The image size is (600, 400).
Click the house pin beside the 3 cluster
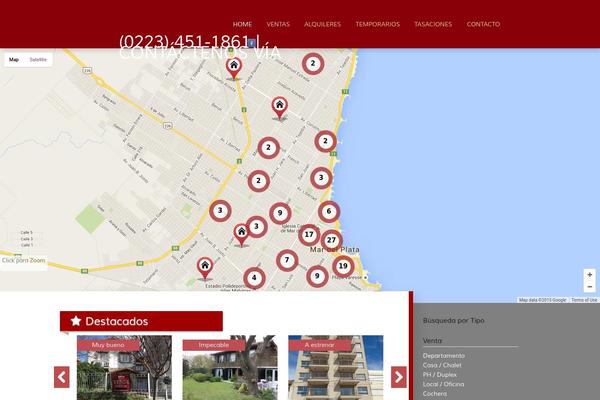click(x=241, y=235)
